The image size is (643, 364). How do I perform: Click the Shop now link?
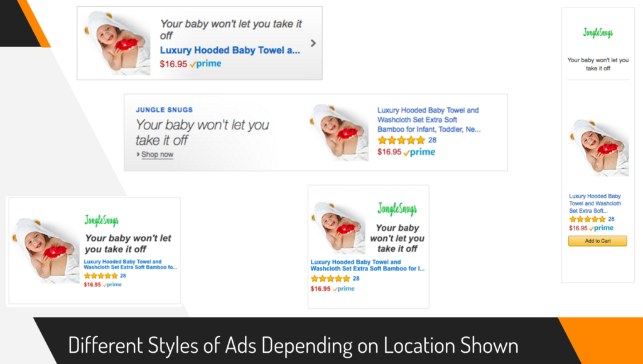point(157,154)
